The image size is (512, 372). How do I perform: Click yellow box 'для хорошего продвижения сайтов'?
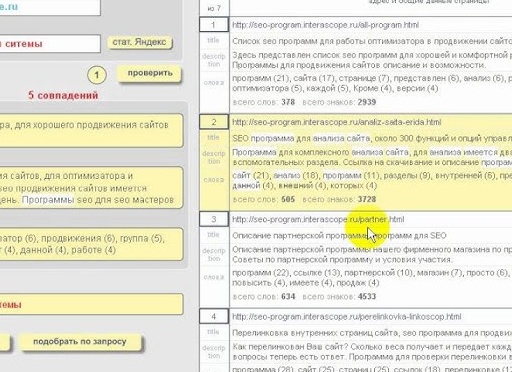click(91, 130)
